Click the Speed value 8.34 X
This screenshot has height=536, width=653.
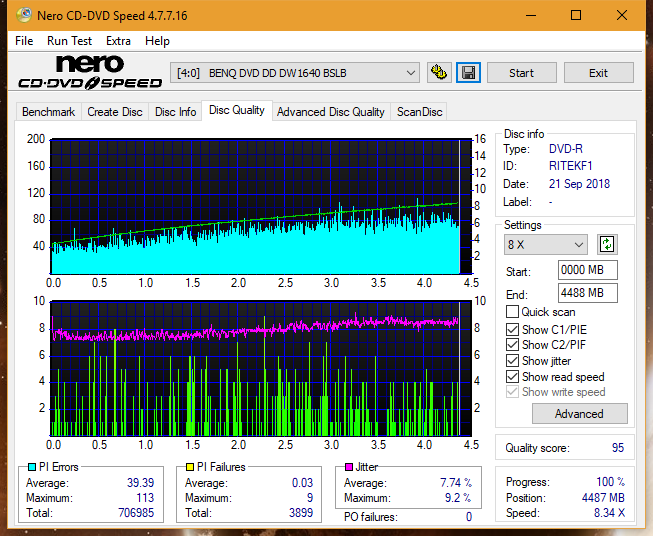609,513
